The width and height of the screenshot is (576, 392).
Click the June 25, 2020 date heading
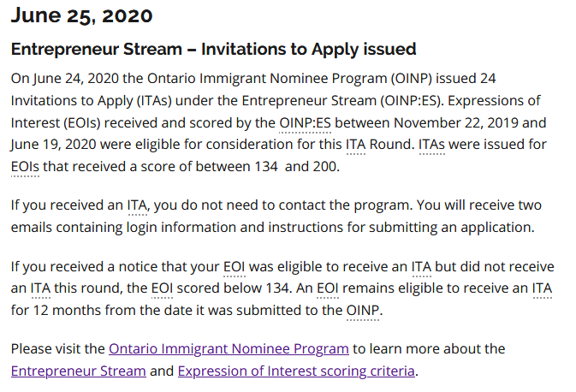pos(82,15)
